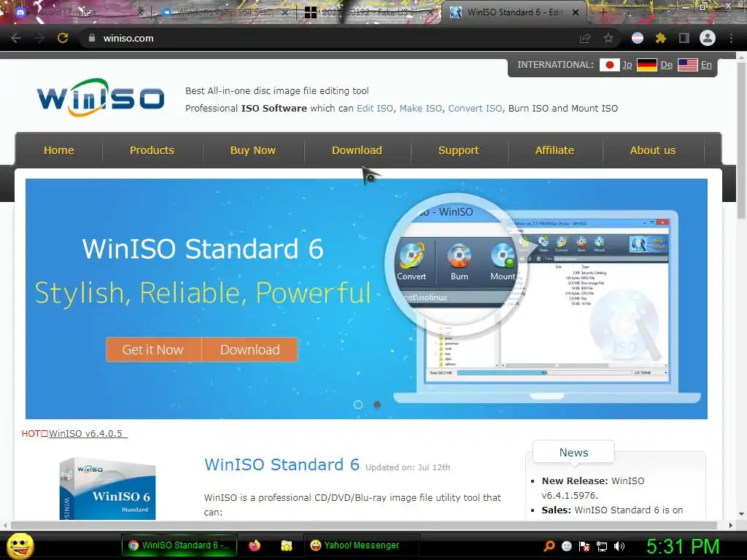
Task: Click the round smiley tray icon
Action: tap(566, 546)
